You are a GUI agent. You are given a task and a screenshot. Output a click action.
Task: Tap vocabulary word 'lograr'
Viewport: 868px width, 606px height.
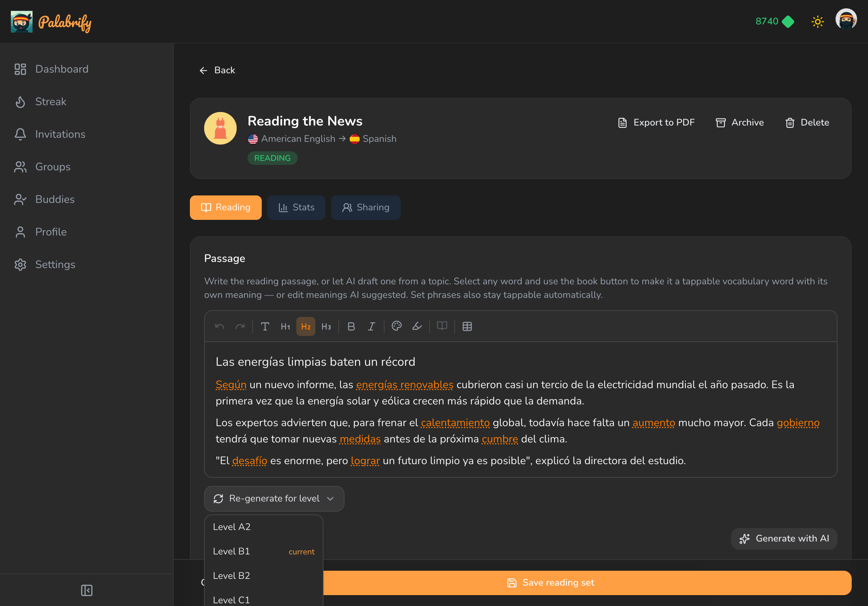click(365, 461)
